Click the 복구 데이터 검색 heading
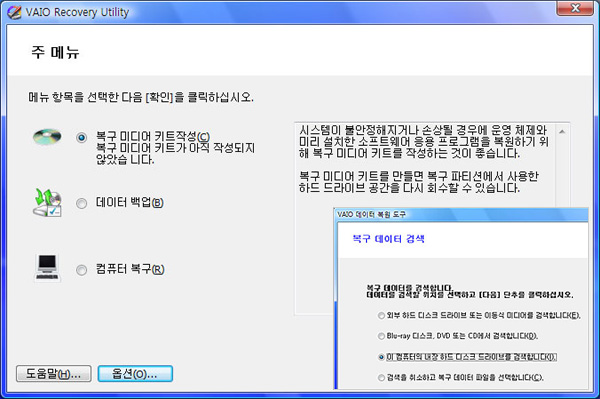 [x=388, y=239]
